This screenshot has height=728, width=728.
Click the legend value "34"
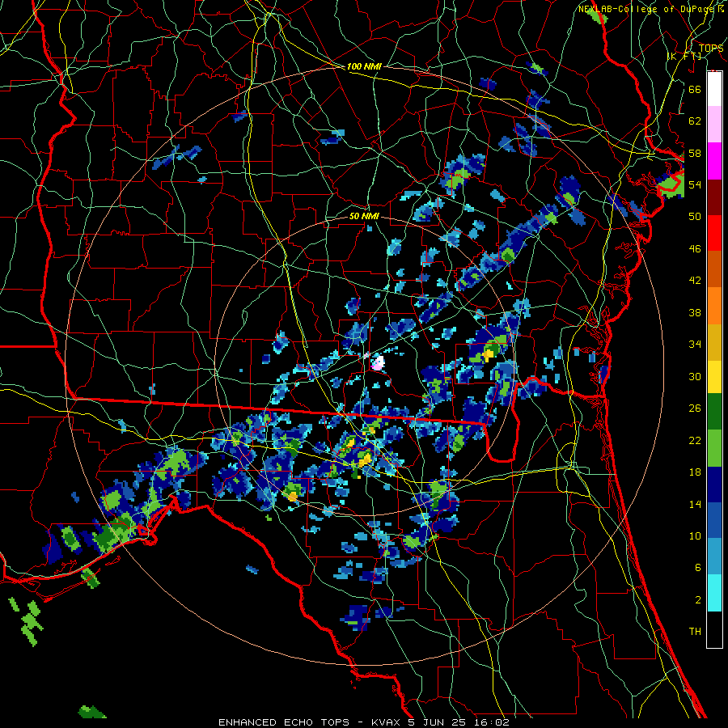[x=695, y=344]
